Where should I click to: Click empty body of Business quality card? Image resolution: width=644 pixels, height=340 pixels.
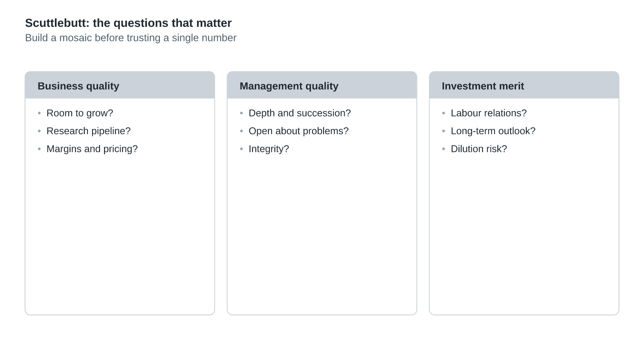pos(120,235)
